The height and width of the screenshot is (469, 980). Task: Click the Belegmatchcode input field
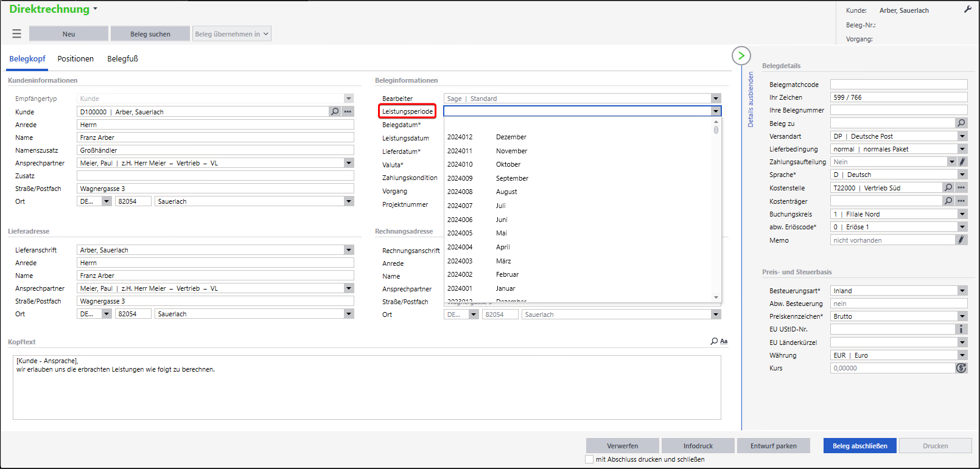tap(898, 85)
